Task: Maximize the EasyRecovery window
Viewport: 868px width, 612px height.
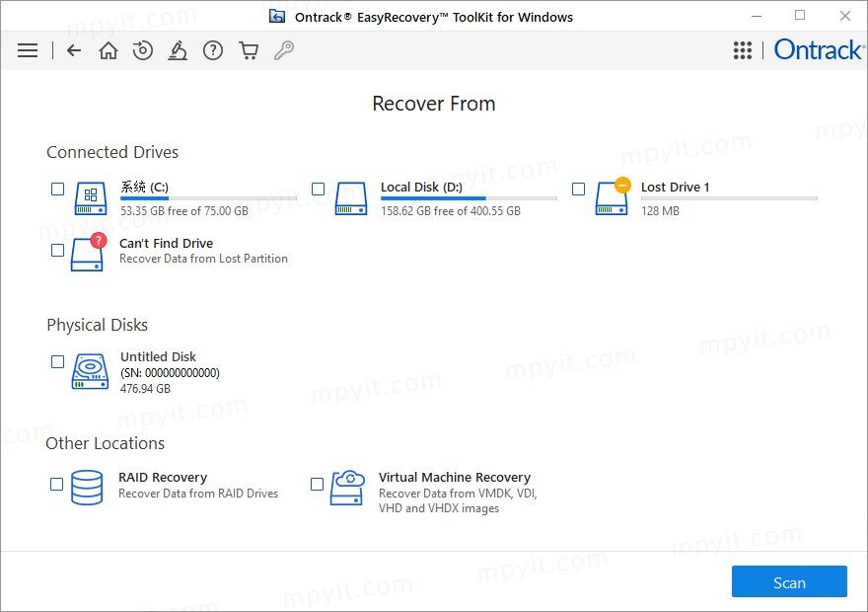Action: [800, 16]
